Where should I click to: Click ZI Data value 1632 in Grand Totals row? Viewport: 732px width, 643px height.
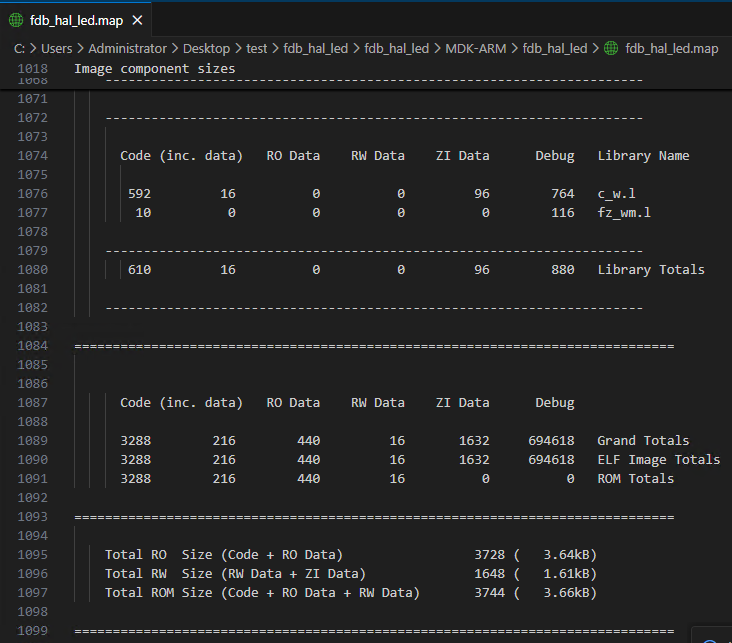[474, 440]
